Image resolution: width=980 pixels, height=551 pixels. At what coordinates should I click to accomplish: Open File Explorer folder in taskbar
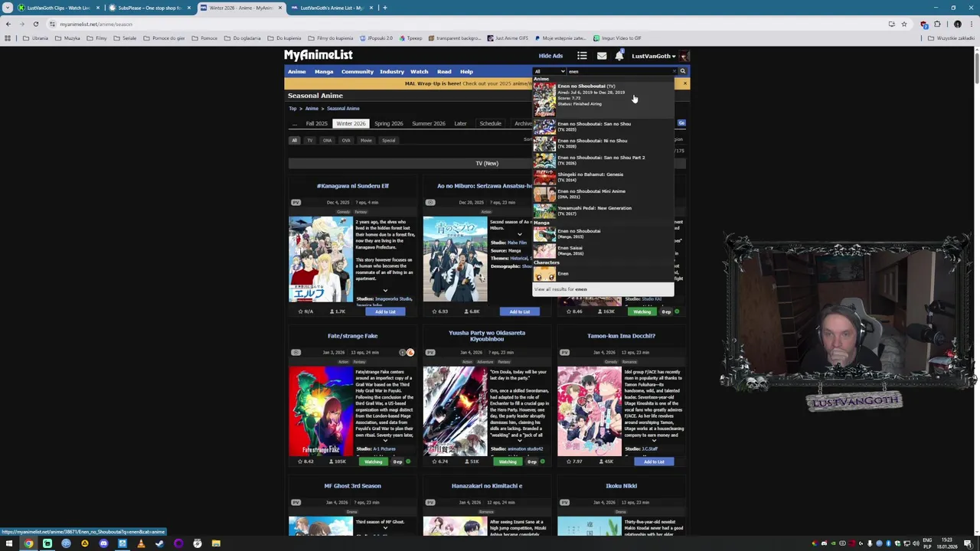216,543
